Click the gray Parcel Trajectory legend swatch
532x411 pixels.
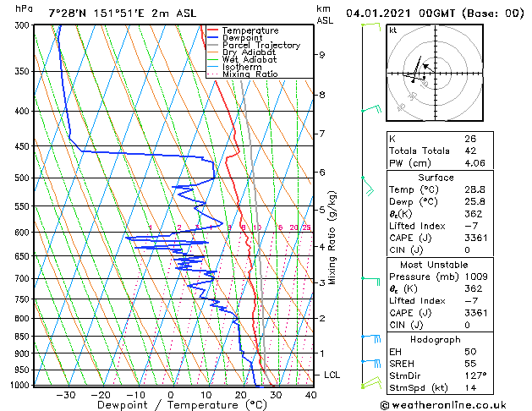coord(213,45)
